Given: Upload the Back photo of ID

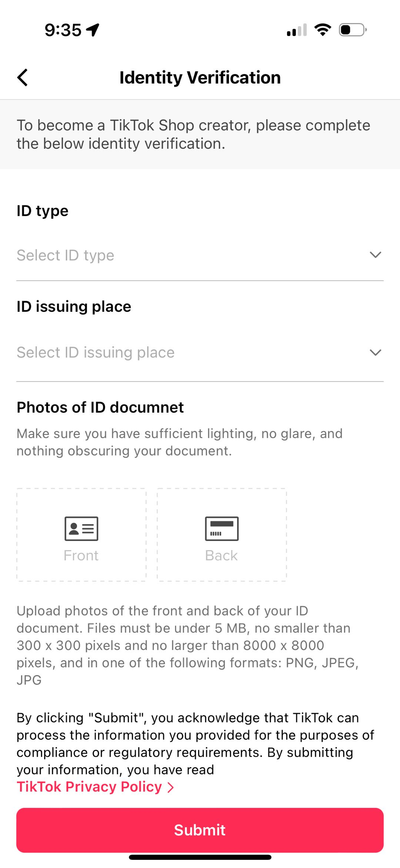Looking at the screenshot, I should pos(222,535).
